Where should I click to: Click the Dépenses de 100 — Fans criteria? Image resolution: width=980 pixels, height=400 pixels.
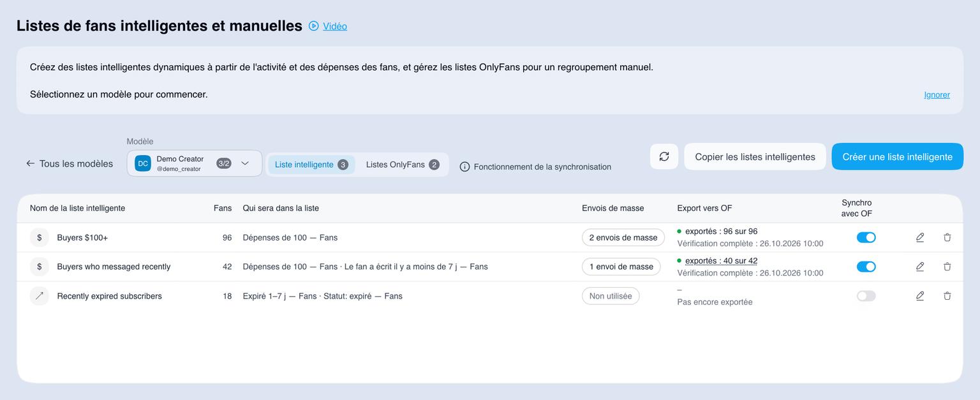coord(290,237)
